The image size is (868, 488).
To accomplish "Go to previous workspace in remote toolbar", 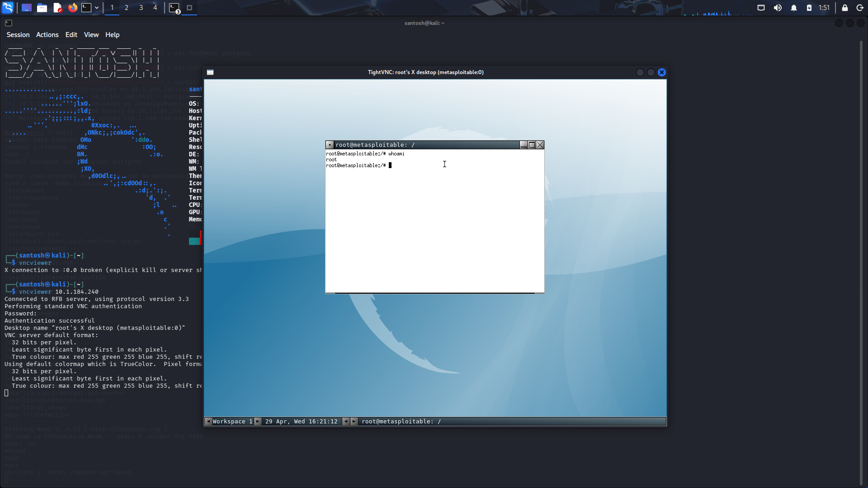I will click(208, 422).
